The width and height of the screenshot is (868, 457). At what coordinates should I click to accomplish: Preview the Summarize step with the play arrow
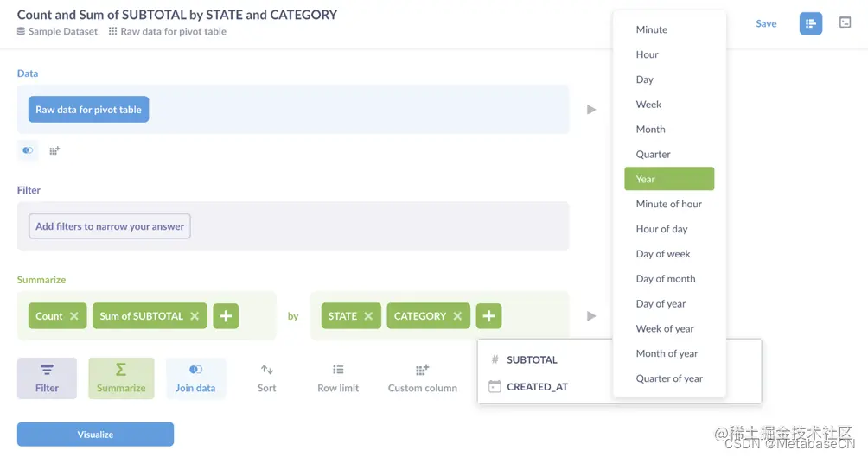pyautogui.click(x=591, y=316)
